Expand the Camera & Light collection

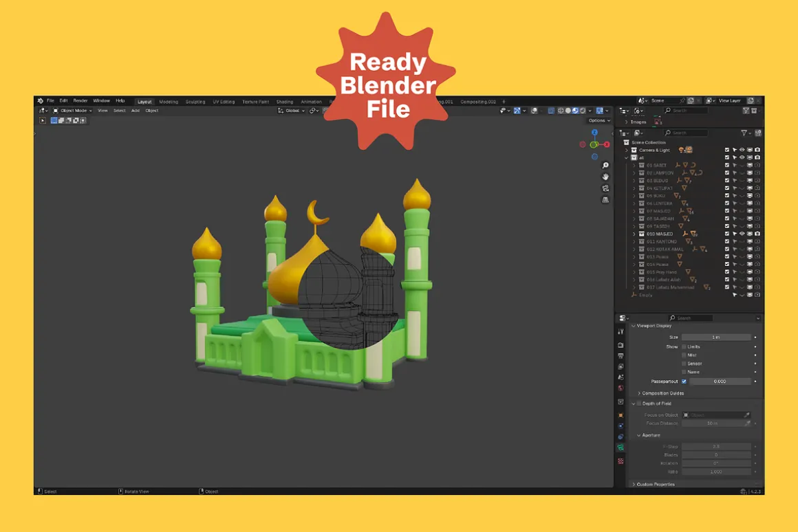click(627, 150)
